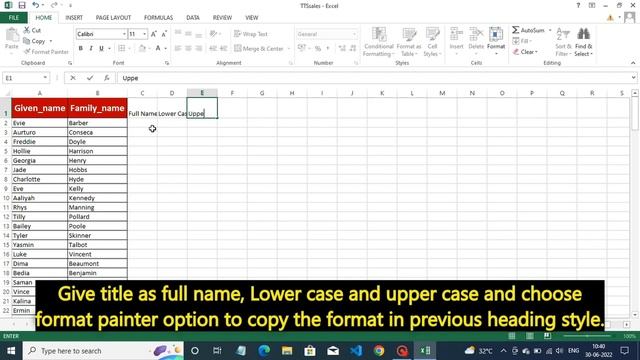Switch to Page Break Preview in status bar

[x=547, y=336]
